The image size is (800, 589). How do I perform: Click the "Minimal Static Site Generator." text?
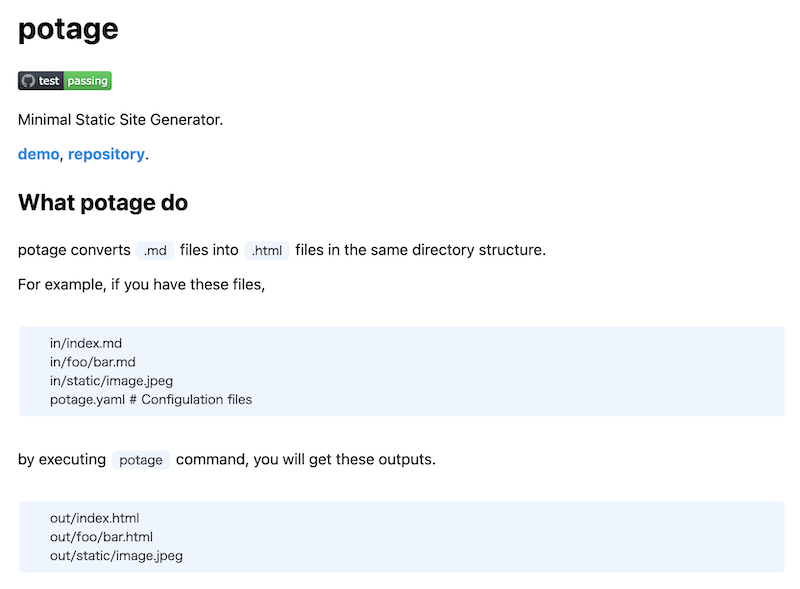(x=120, y=120)
